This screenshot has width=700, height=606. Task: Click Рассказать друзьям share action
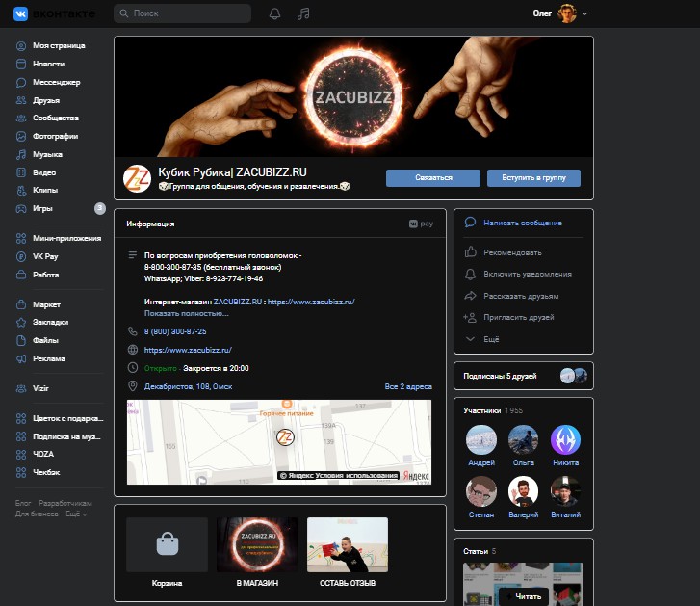521,296
